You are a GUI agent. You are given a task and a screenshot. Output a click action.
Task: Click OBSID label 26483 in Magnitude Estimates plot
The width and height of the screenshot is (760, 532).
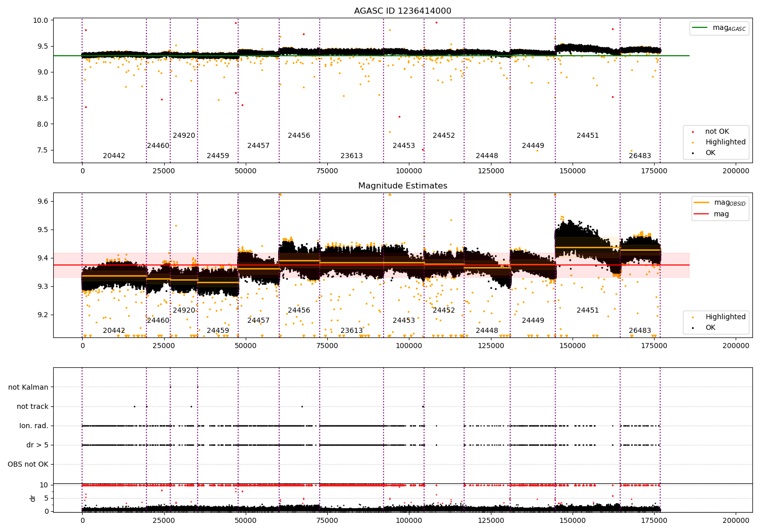coord(640,331)
